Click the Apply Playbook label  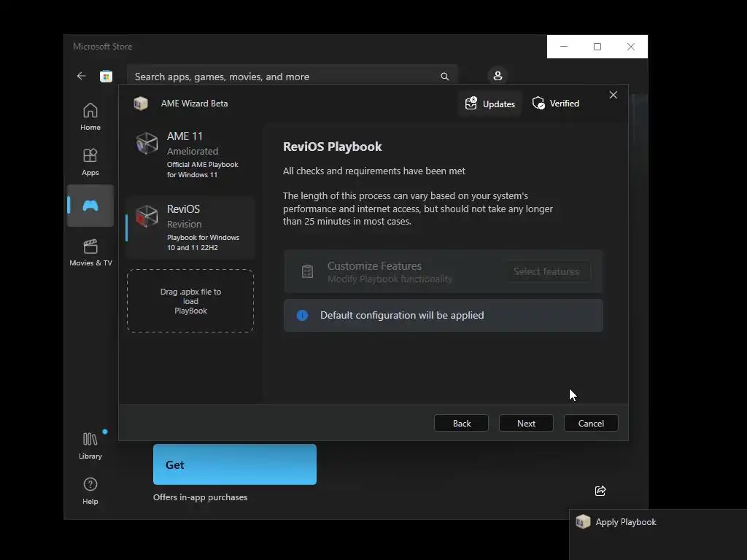(625, 522)
